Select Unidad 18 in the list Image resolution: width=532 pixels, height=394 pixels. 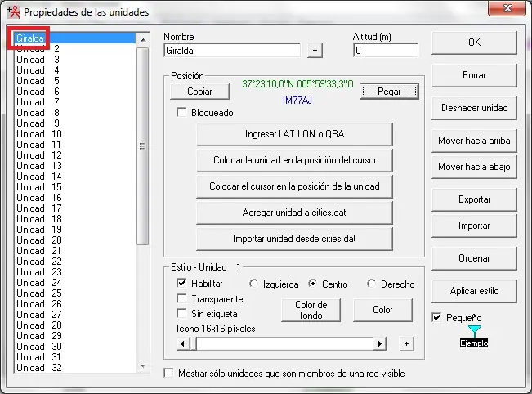74,219
